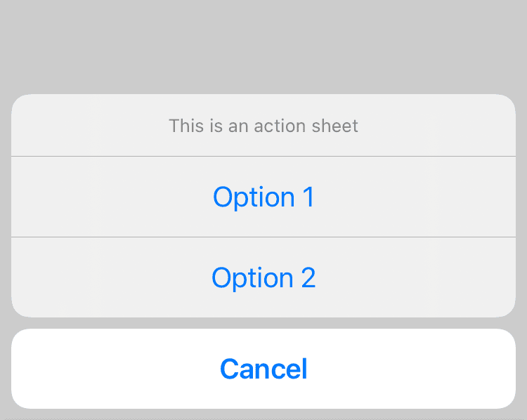Activate the Option 2 row

click(263, 277)
